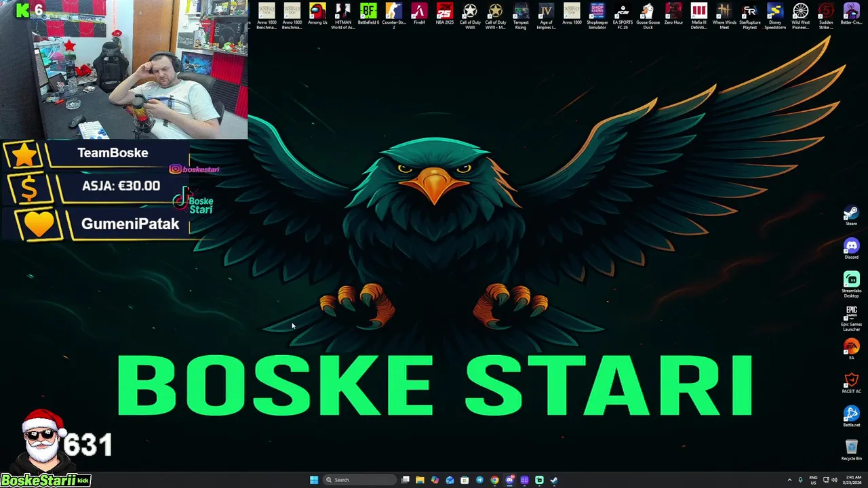Open Steam desktop shortcut on right side
Image resolution: width=868 pixels, height=488 pixels.
click(x=851, y=216)
